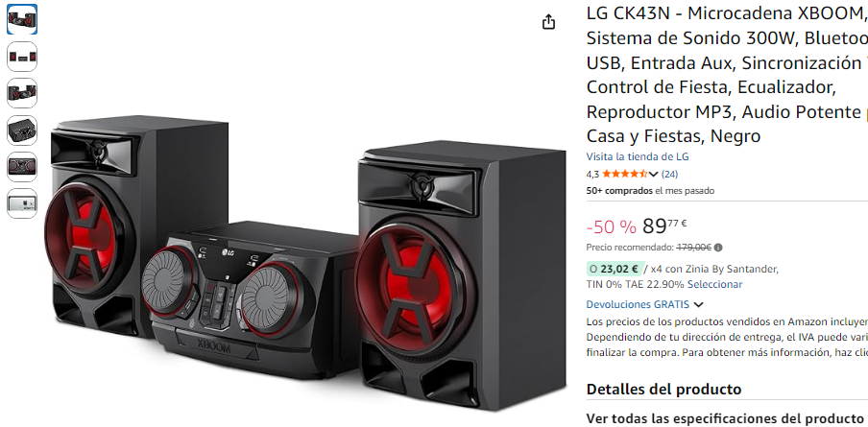The image size is (868, 427).
Task: Click the 23,02 € installment price badge
Action: click(615, 270)
